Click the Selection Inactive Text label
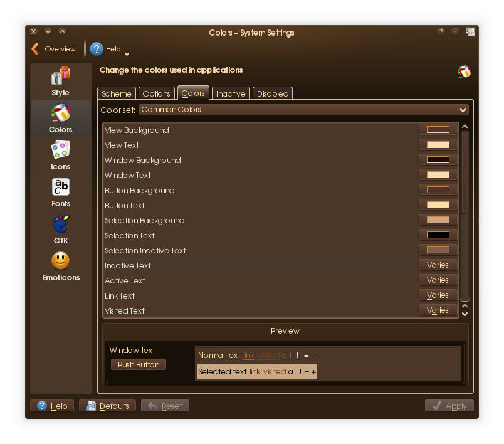 (145, 250)
